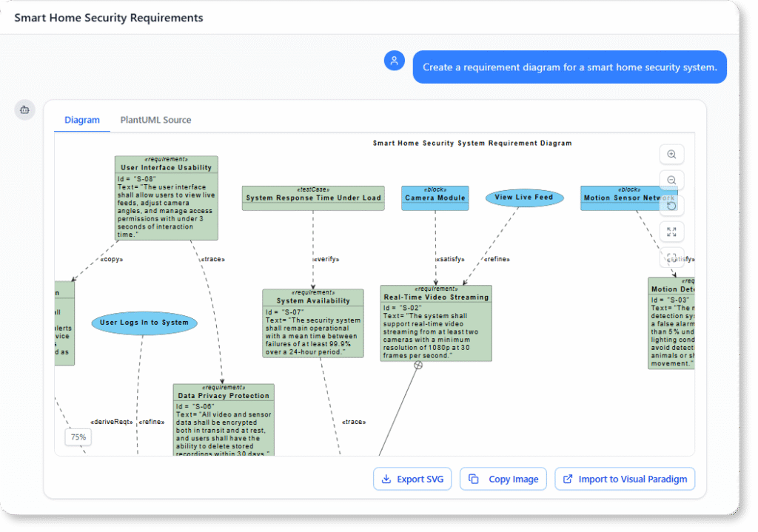758x532 pixels.
Task: Click the user avatar beside the prompt
Action: (395, 61)
